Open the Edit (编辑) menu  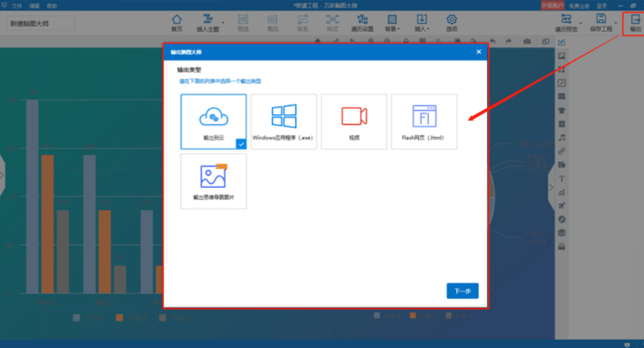(x=34, y=5)
